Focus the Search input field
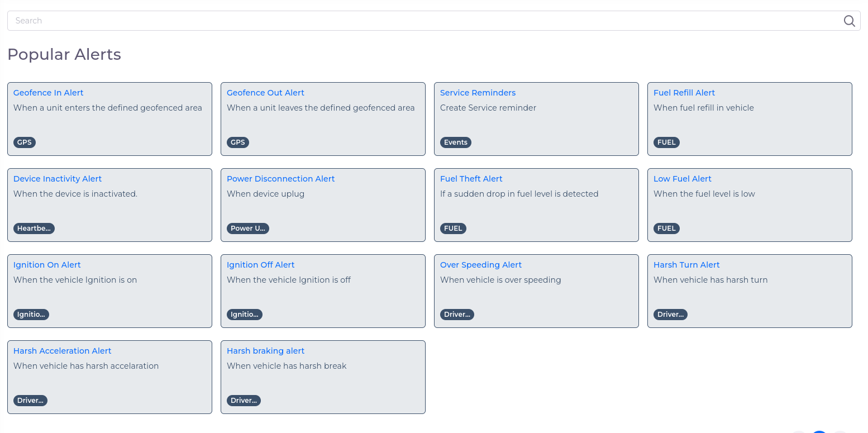Screen dimensions: 868x433 [425, 21]
